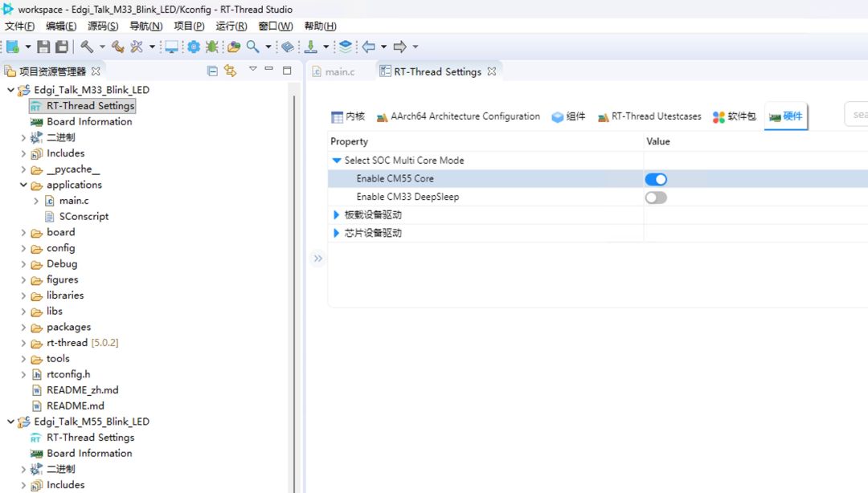This screenshot has width=868, height=493.
Task: Select the 硬件 tab
Action: [785, 116]
